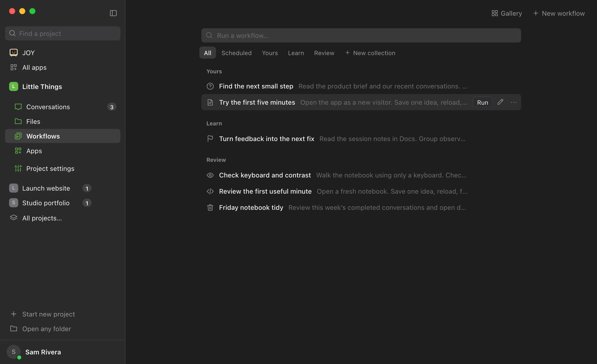This screenshot has width=597, height=364.
Task: Open the JOY workspace item
Action: (x=63, y=53)
